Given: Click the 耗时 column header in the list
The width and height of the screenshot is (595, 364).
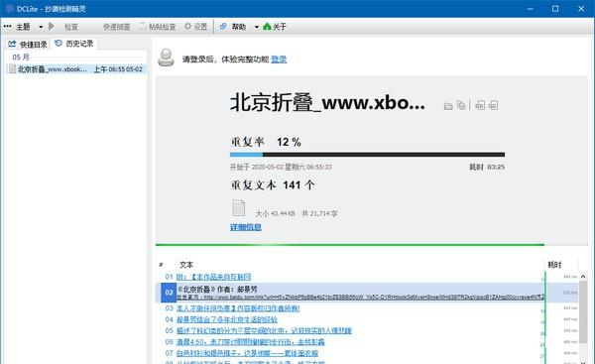Looking at the screenshot, I should coord(554,265).
